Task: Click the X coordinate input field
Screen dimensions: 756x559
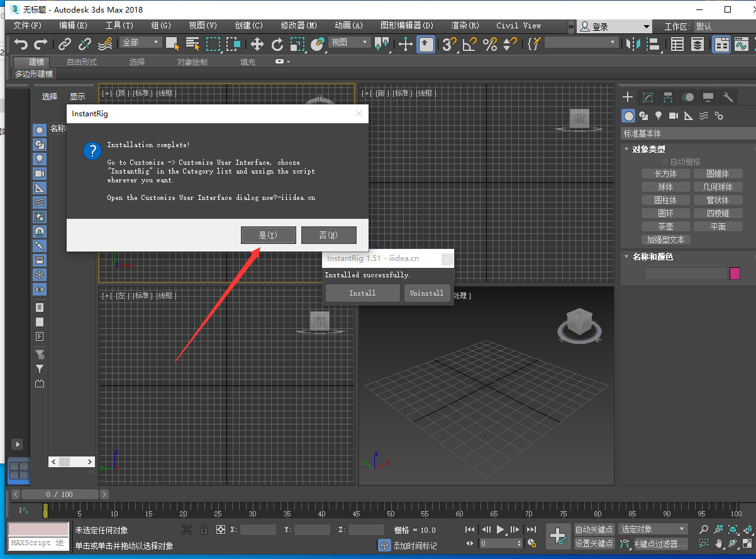Action: click(258, 530)
